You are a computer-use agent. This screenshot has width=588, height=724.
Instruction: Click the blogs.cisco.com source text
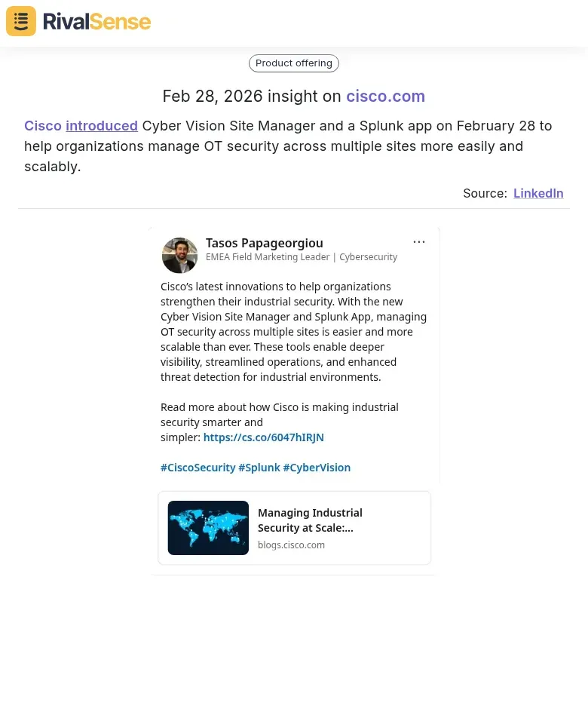291,545
